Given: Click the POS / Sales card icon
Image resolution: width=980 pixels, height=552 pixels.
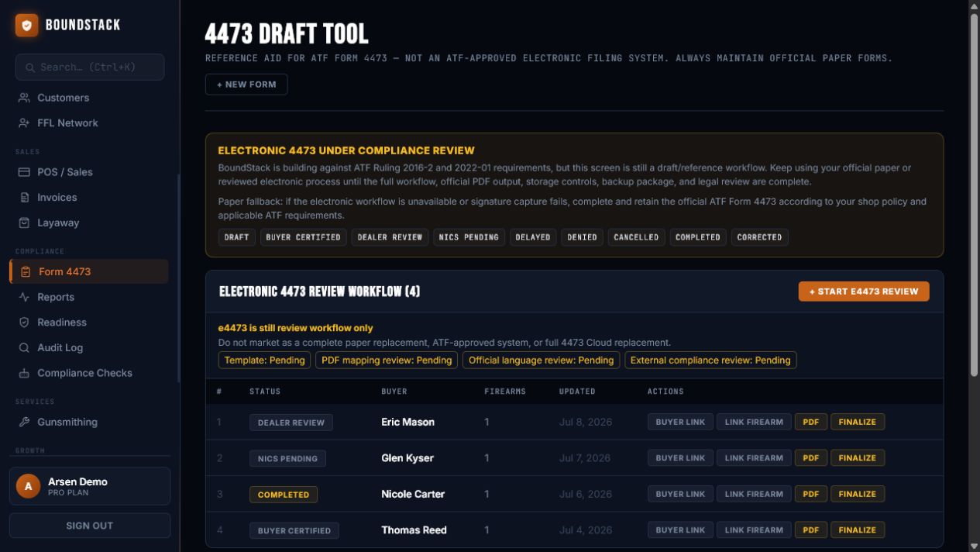Looking at the screenshot, I should tap(24, 172).
